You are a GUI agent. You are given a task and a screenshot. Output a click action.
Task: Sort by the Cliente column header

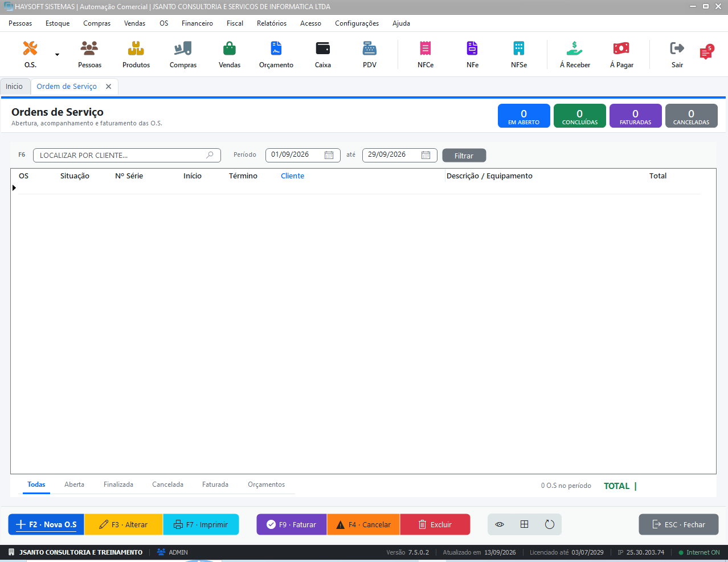(x=292, y=176)
